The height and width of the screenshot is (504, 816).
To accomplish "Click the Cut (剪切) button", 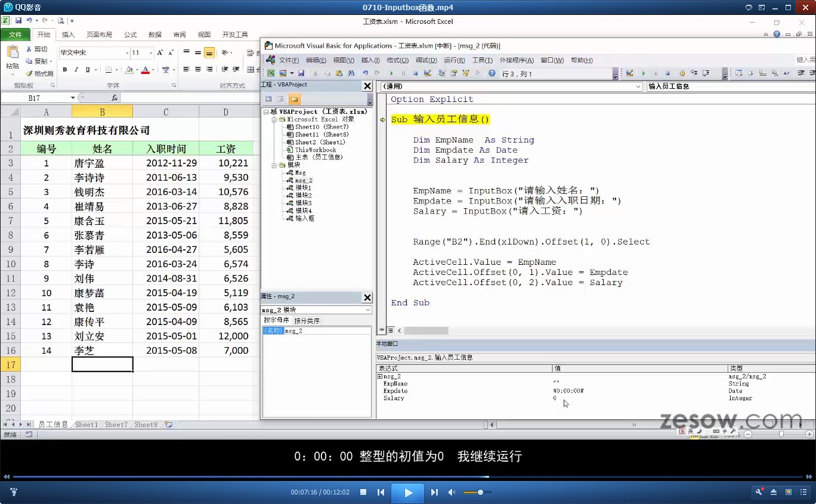I will click(x=36, y=50).
